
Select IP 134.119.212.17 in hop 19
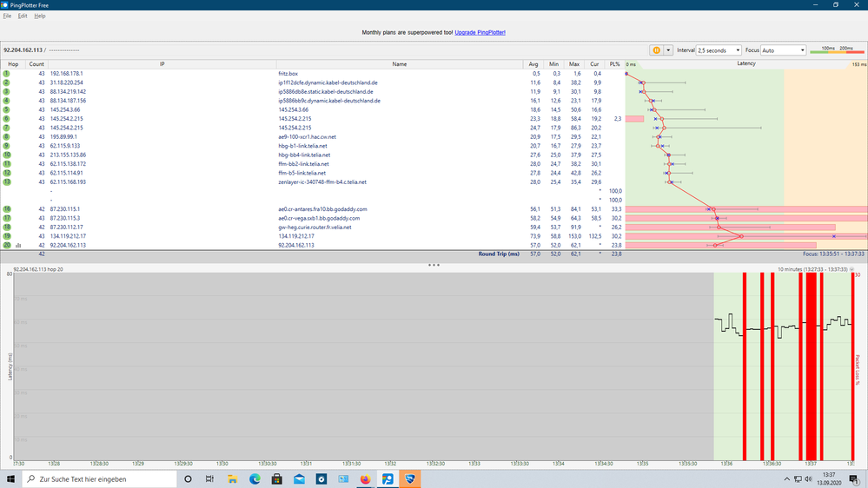tap(68, 236)
